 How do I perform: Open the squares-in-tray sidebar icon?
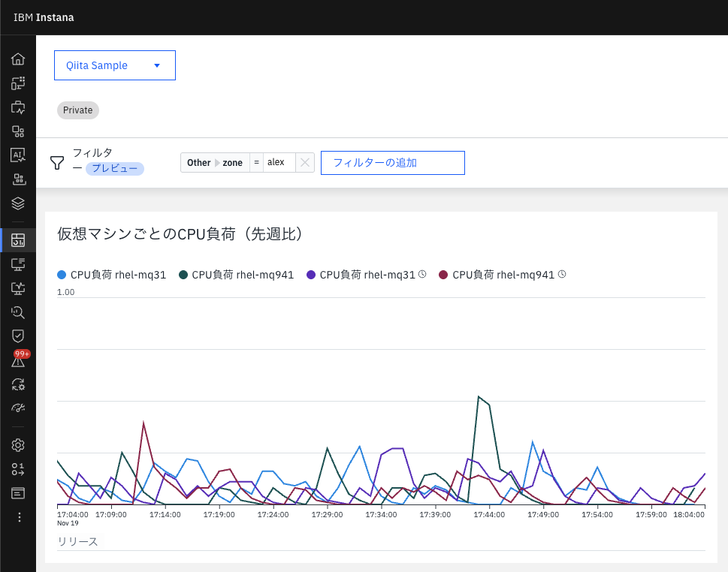pos(17,179)
